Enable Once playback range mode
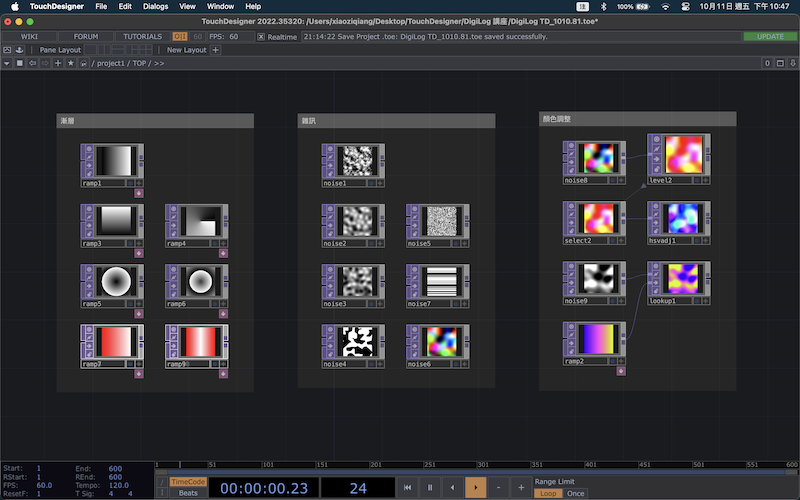The width and height of the screenshot is (800, 500). [x=576, y=493]
